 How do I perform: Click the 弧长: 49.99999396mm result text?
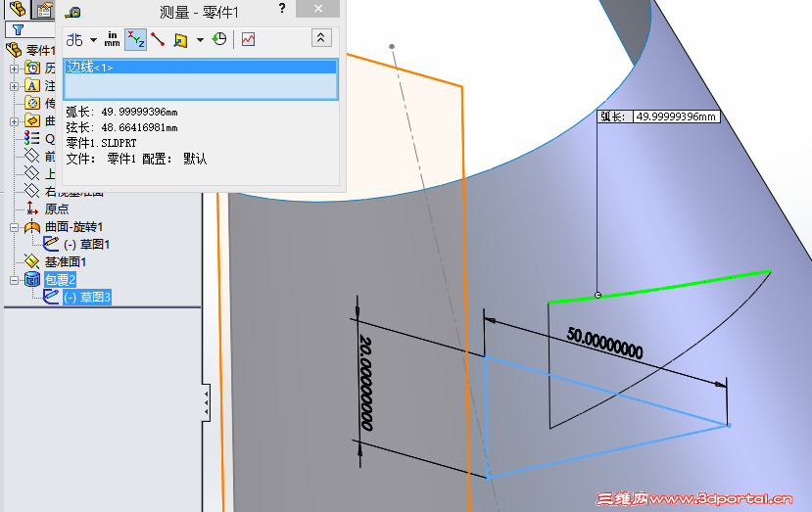(121, 112)
